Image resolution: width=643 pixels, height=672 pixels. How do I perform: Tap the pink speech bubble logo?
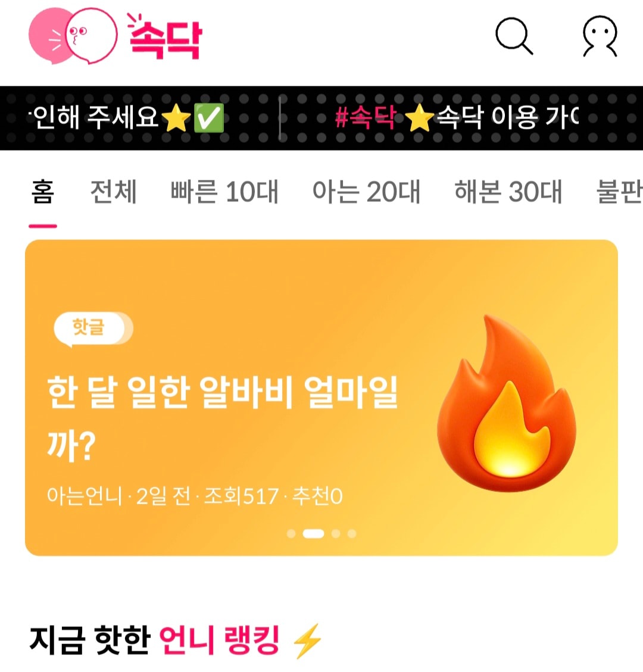click(x=73, y=36)
